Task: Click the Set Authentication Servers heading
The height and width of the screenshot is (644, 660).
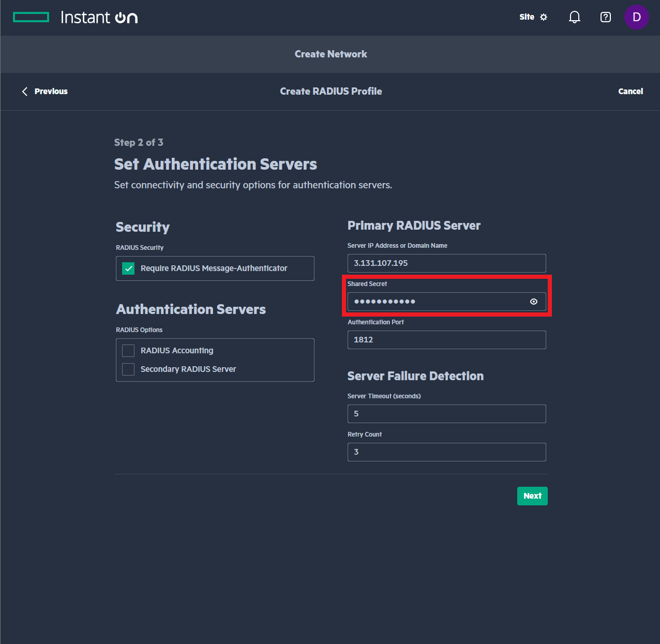Action: (216, 164)
